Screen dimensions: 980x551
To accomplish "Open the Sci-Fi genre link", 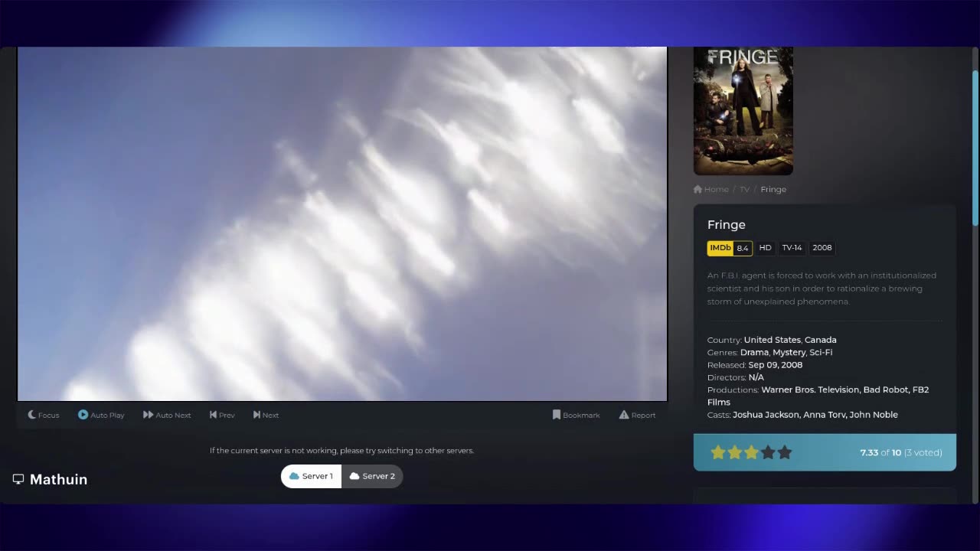I will 821,352.
